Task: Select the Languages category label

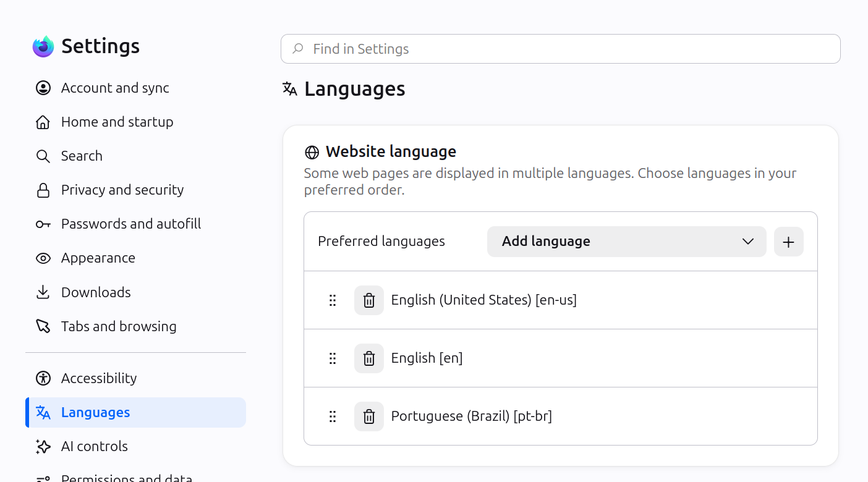Action: click(95, 412)
